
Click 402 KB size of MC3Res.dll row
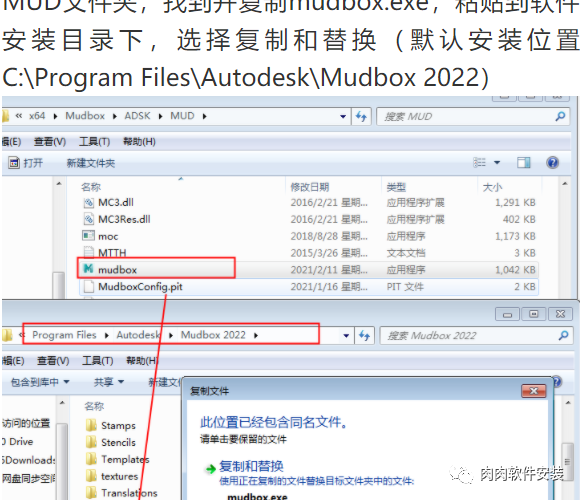[519, 219]
